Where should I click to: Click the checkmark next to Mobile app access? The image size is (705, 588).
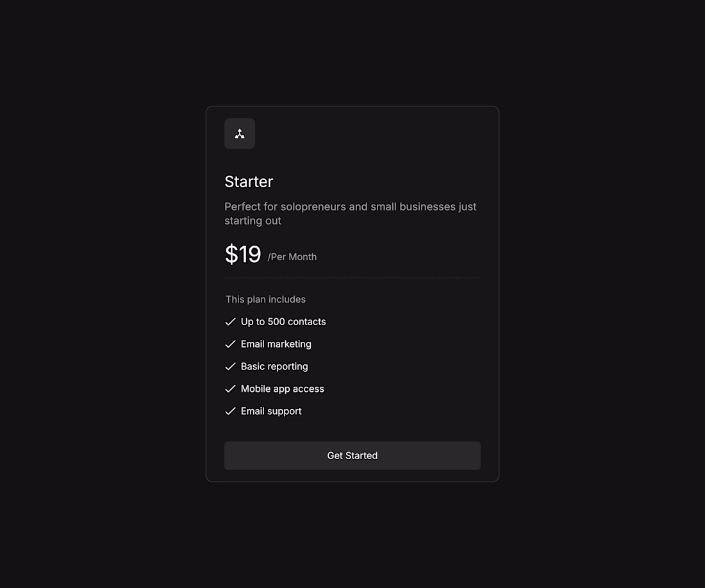231,389
